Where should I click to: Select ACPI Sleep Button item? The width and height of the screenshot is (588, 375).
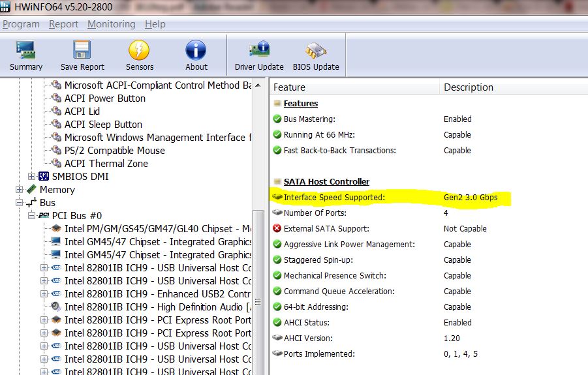(103, 124)
